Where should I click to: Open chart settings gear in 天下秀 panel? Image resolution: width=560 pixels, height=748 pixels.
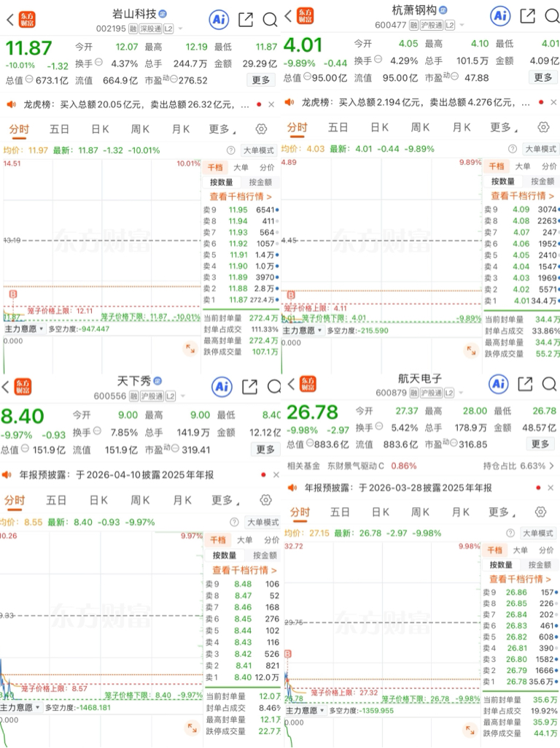265,499
